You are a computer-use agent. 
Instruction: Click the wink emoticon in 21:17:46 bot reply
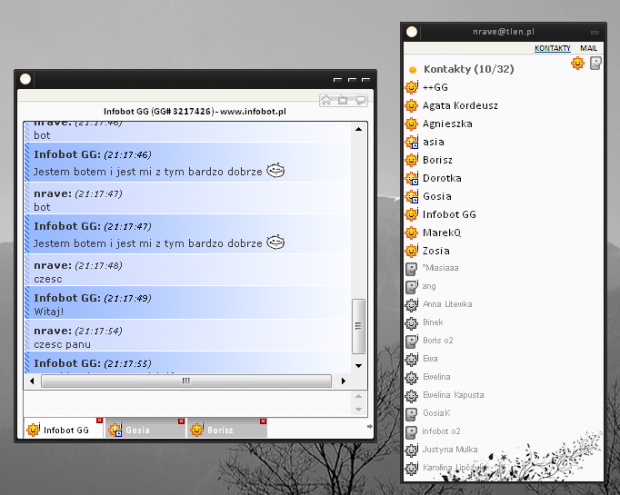276,170
